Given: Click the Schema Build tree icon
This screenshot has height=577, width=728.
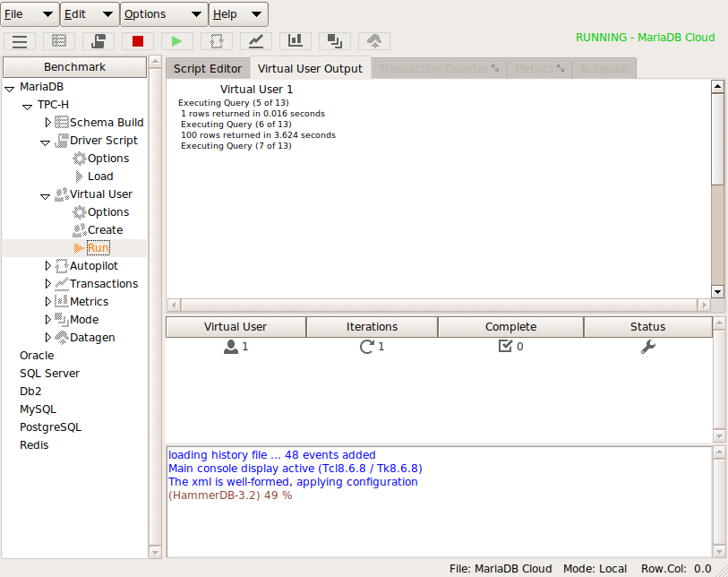Looking at the screenshot, I should coord(61,122).
